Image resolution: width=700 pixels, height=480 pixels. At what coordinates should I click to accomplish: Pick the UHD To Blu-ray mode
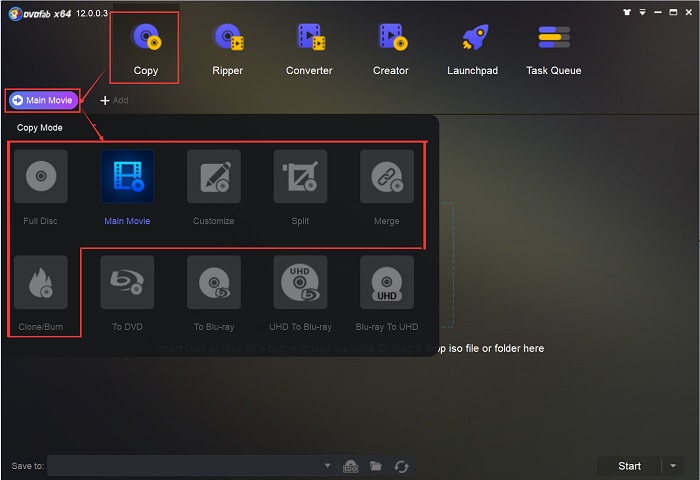tap(300, 283)
